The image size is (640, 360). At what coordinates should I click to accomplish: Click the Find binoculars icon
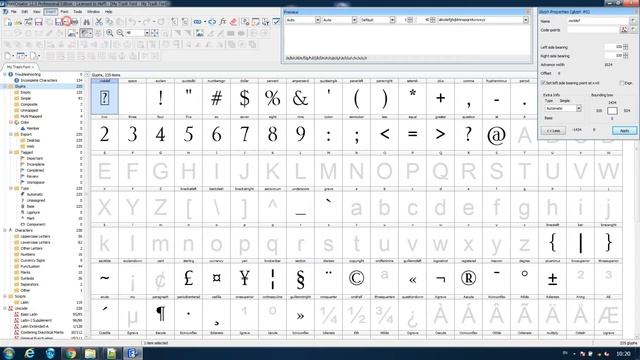point(87,21)
